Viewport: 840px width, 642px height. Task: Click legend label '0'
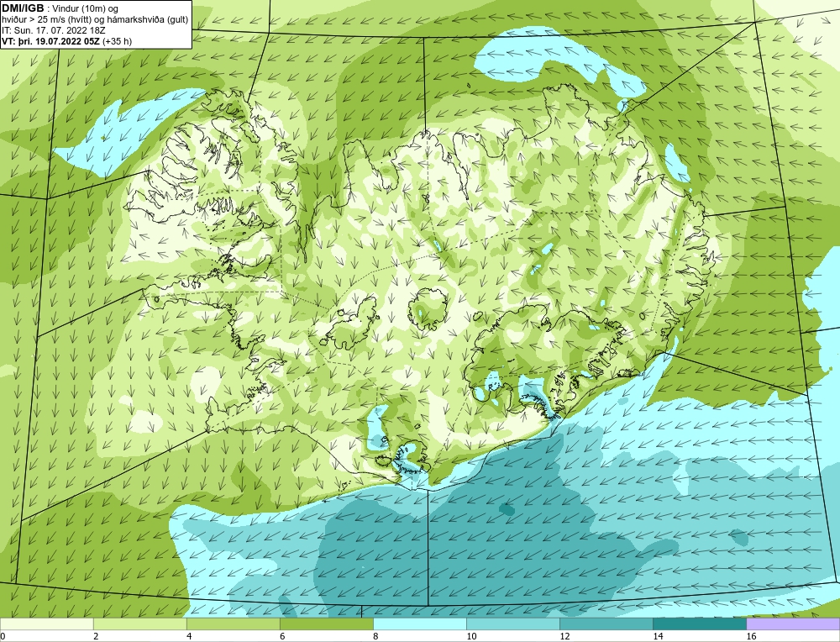click(x=3, y=636)
